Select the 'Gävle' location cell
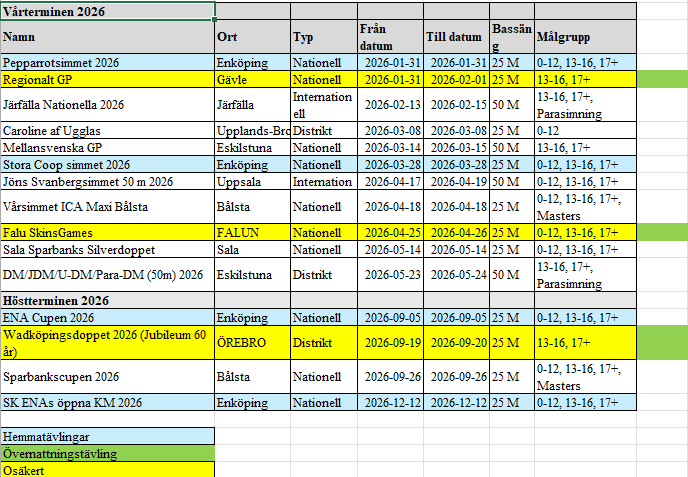This screenshot has width=688, height=477. coord(251,78)
